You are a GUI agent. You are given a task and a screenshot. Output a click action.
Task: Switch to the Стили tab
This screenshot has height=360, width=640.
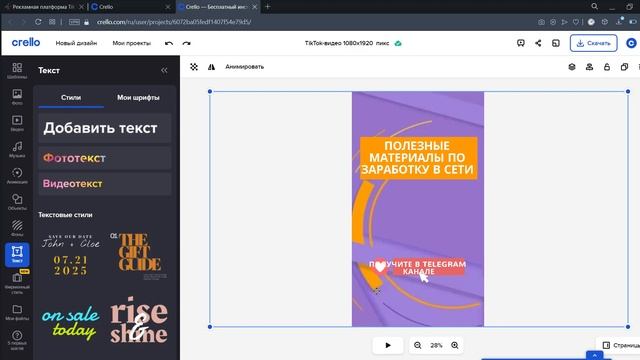coord(71,98)
